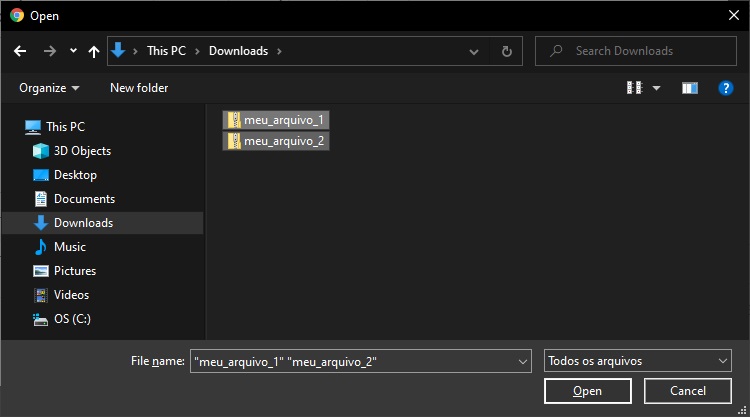The image size is (750, 417).
Task: Click the This PC computer icon
Action: (33, 127)
